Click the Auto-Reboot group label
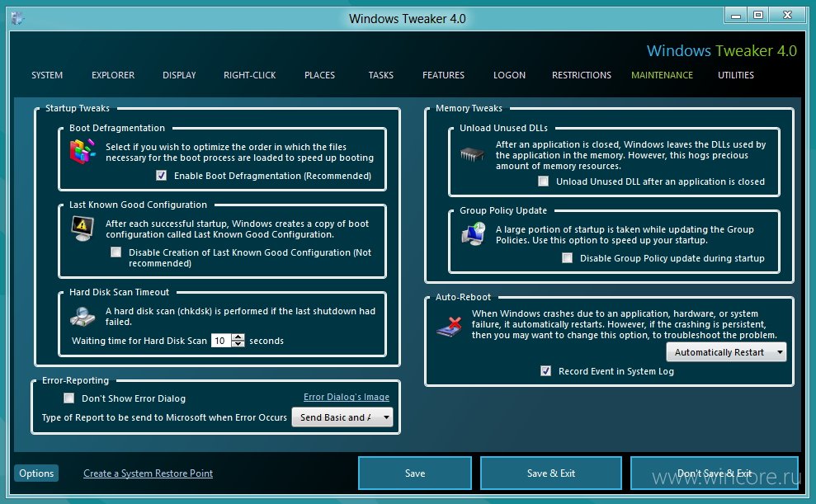Screen dimensions: 816x504 pos(463,297)
